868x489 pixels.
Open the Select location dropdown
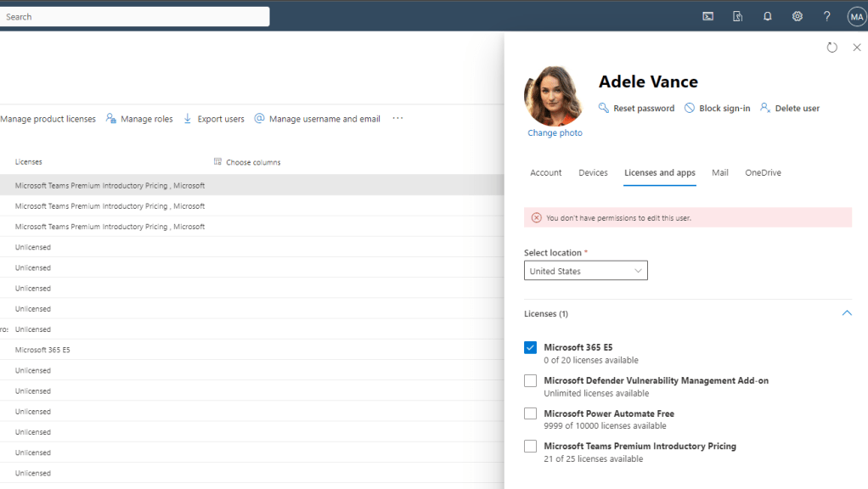[585, 271]
